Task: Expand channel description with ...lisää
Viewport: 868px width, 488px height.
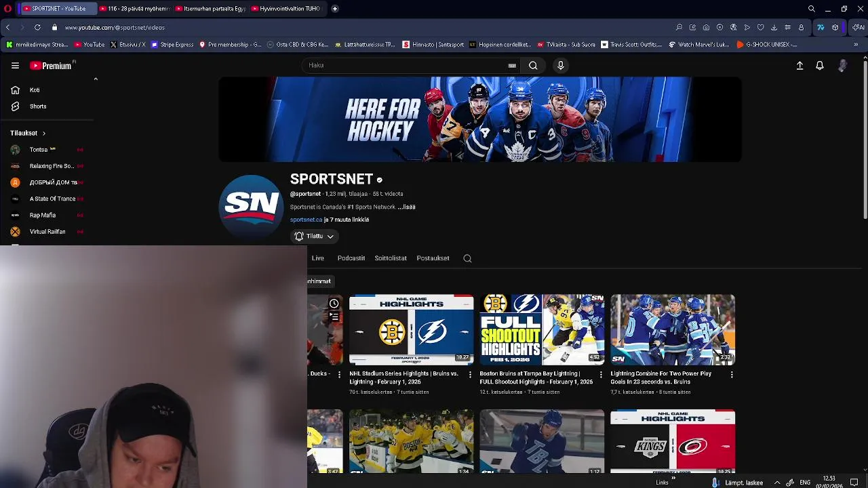Action: pyautogui.click(x=406, y=207)
